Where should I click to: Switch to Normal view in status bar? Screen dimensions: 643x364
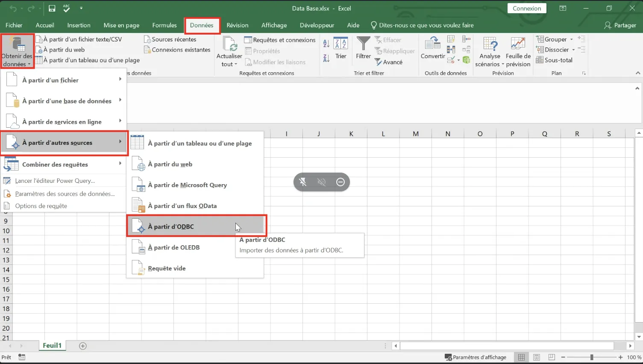[521, 357]
